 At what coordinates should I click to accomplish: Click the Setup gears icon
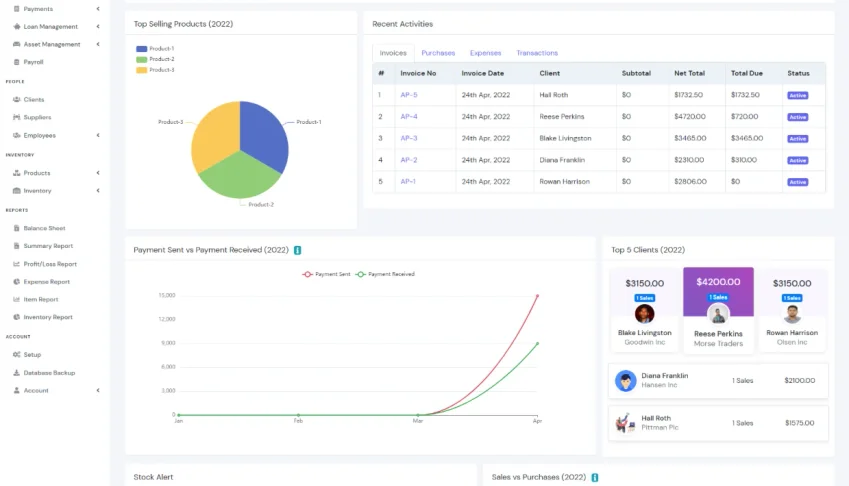(x=17, y=354)
